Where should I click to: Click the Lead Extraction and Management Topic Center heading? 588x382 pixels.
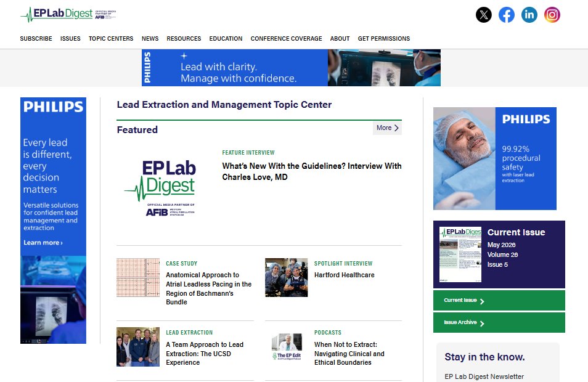coord(224,105)
